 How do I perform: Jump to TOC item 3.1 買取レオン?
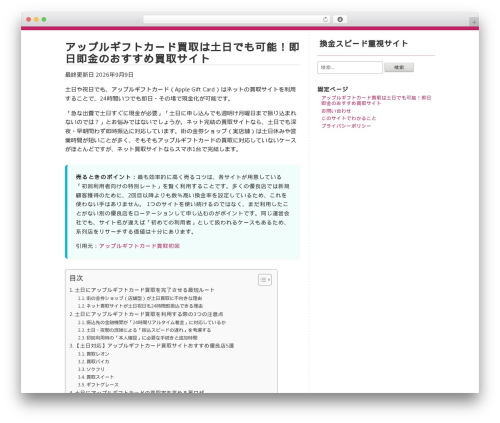93,354
